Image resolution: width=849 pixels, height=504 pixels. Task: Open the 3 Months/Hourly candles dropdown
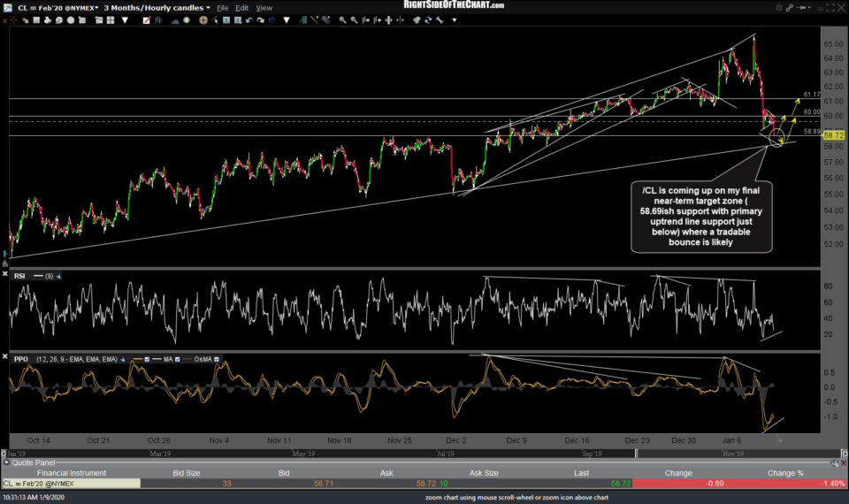tap(158, 7)
